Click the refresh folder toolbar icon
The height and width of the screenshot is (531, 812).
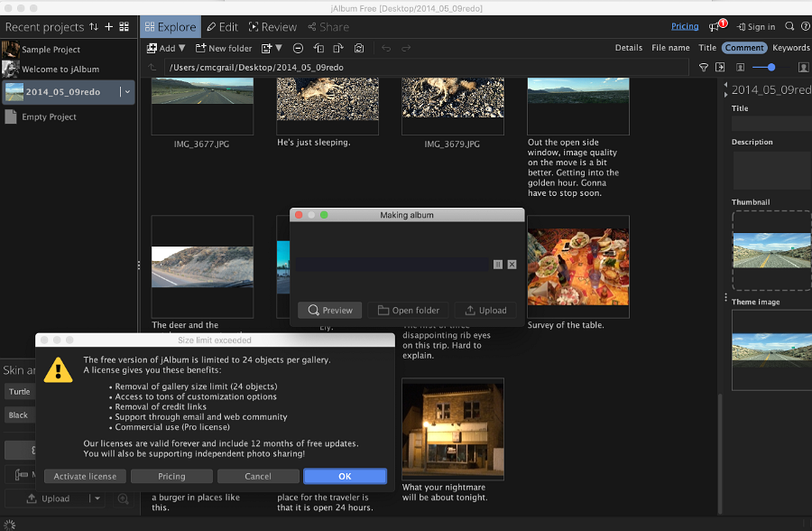pyautogui.click(x=359, y=48)
